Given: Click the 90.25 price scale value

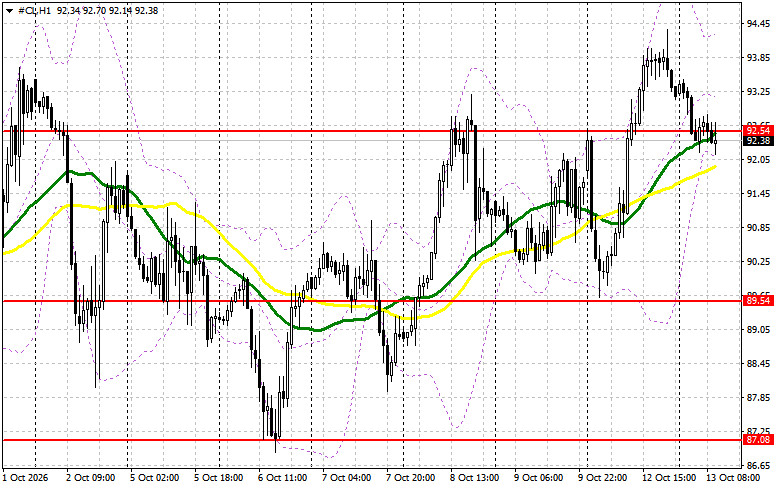Looking at the screenshot, I should [x=759, y=261].
